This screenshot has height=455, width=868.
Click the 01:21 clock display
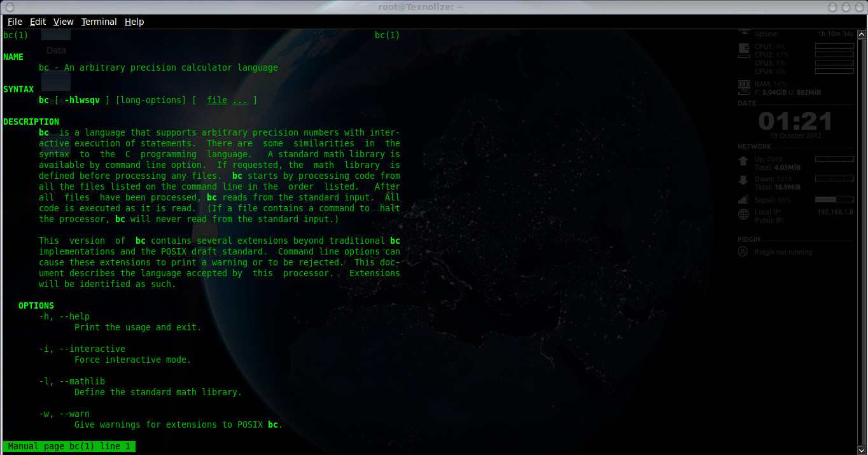[x=795, y=120]
